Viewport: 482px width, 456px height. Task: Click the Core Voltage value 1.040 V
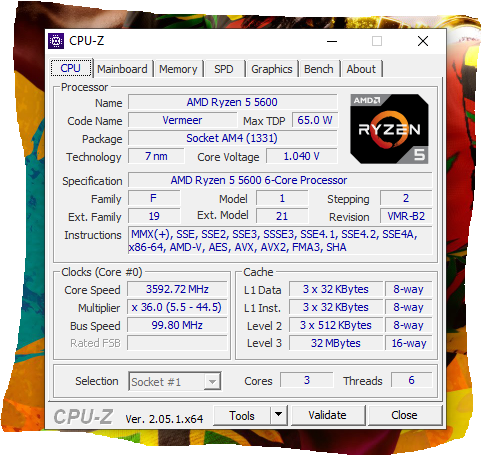[x=302, y=156]
